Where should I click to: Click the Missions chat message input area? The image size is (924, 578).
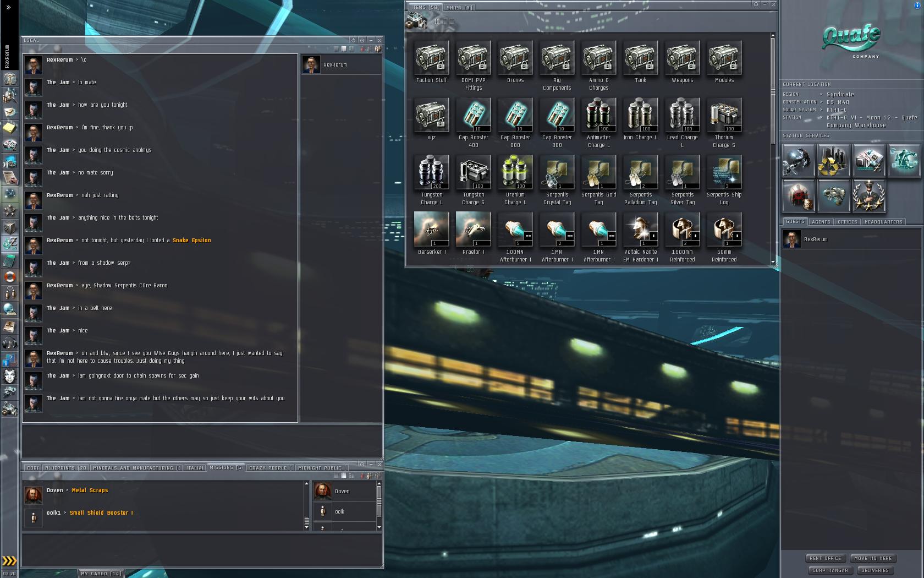click(x=202, y=549)
